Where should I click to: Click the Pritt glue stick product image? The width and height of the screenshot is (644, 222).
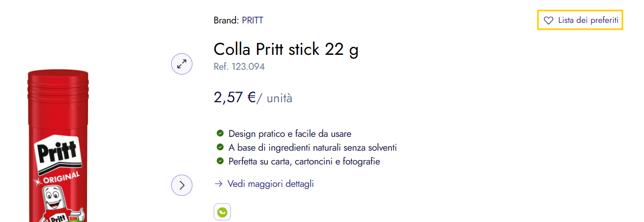(58, 117)
